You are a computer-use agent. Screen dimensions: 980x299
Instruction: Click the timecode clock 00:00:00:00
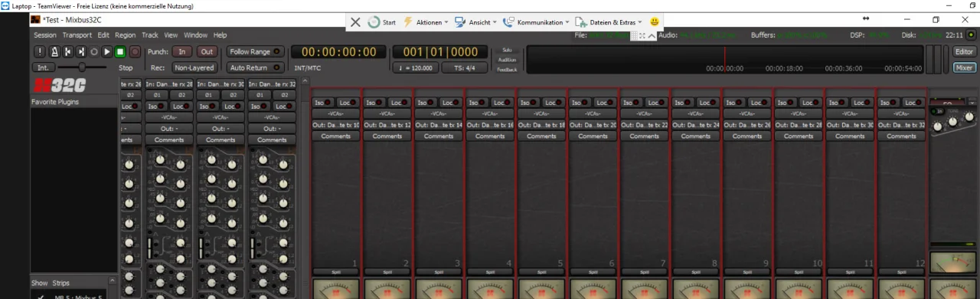[339, 52]
